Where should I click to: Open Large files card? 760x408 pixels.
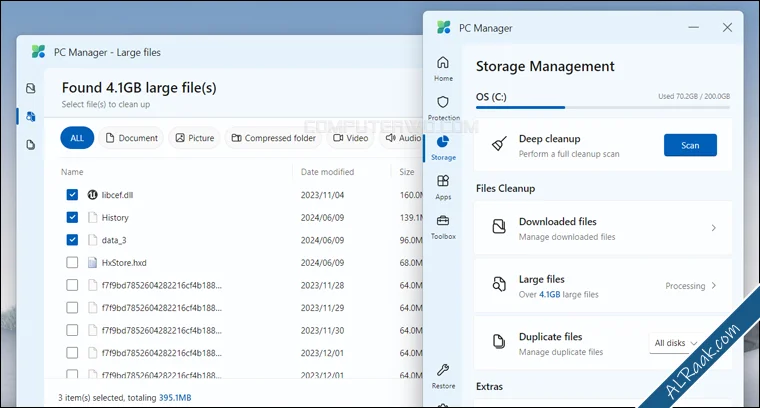(x=603, y=285)
